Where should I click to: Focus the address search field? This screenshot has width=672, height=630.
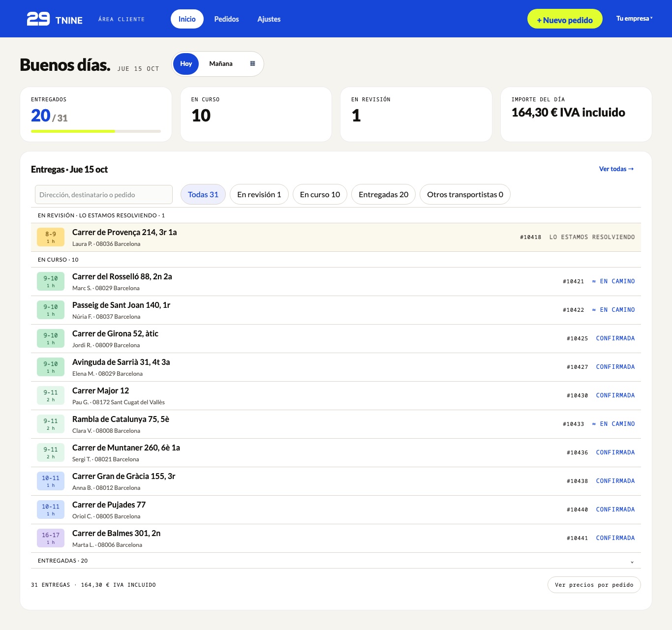[104, 194]
